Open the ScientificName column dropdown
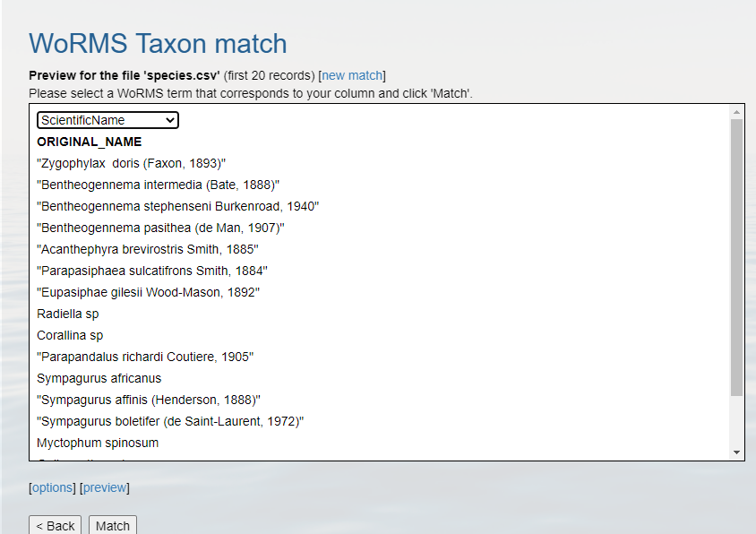756x534 pixels. pyautogui.click(x=107, y=120)
